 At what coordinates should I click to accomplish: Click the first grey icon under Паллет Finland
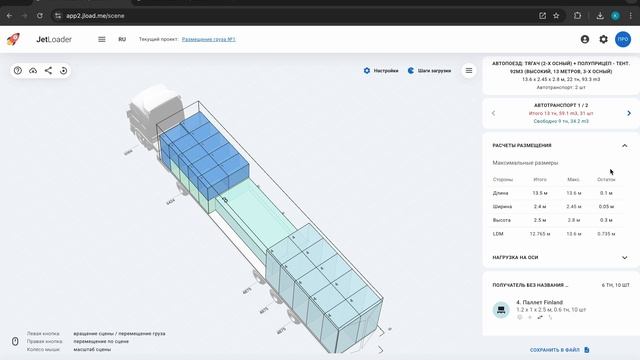(x=520, y=317)
